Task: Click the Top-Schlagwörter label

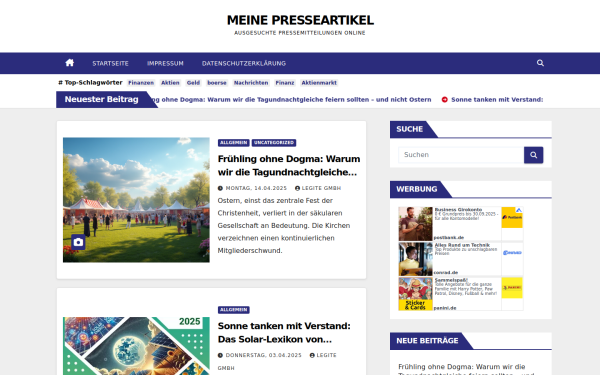Action: click(90, 83)
